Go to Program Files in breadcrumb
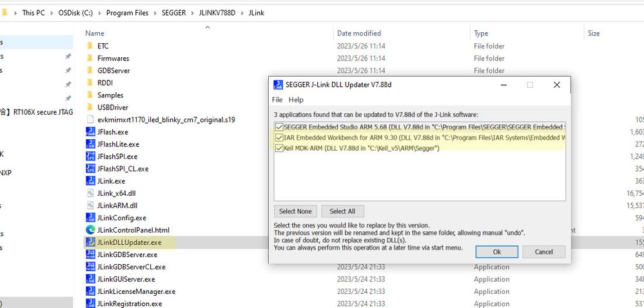Viewport: 644px width, 308px height. pyautogui.click(x=128, y=13)
